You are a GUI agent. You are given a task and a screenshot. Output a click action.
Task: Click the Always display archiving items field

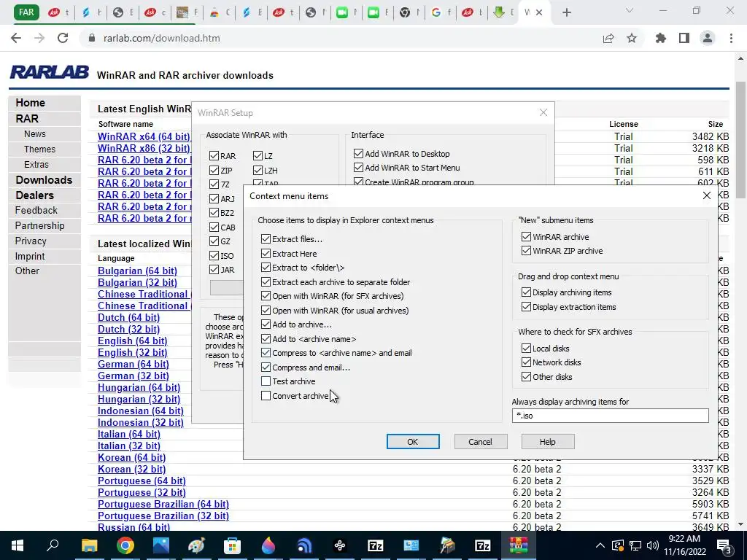click(x=610, y=415)
